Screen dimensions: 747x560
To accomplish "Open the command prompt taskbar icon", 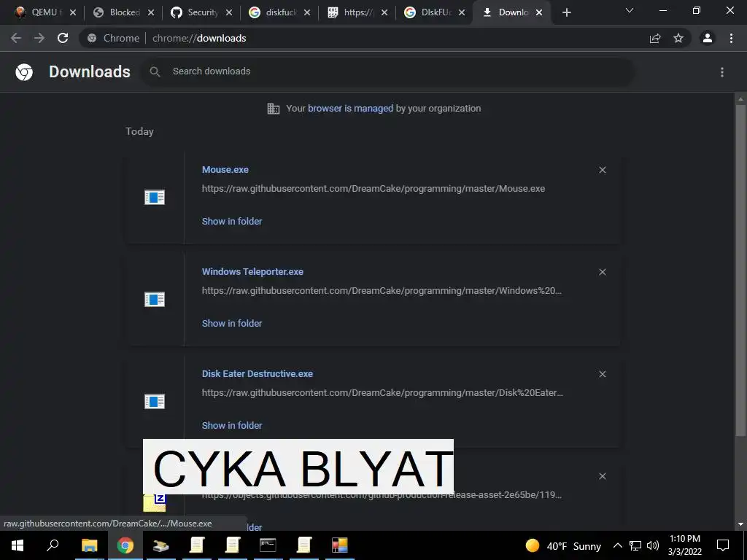I will click(268, 545).
